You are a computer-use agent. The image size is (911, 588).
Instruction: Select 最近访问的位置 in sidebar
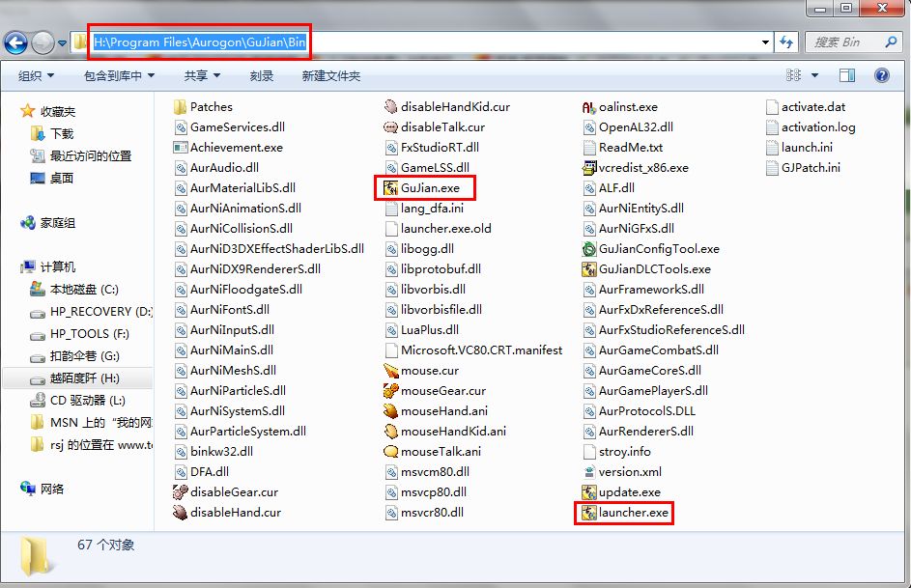pos(91,155)
